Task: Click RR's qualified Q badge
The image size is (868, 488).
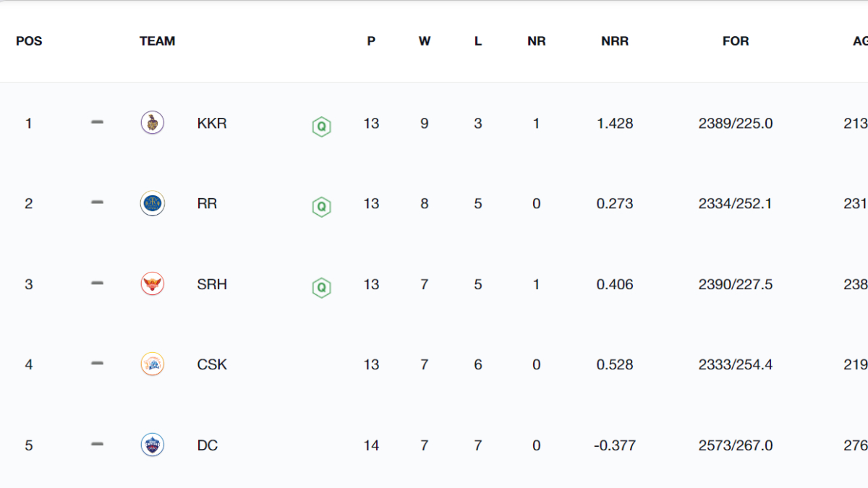Action: click(x=321, y=207)
